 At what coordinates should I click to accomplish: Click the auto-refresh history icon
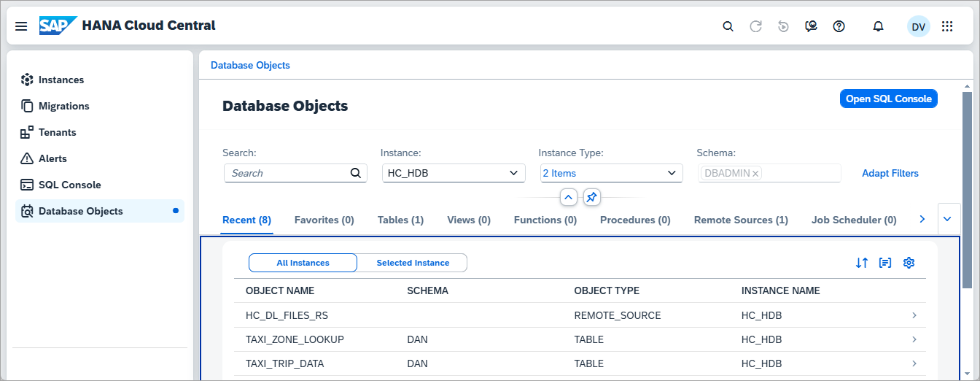pos(784,26)
